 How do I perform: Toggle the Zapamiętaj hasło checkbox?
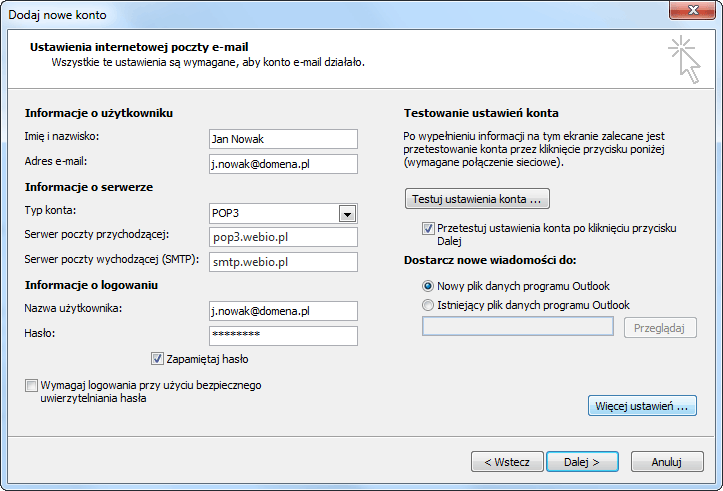[x=157, y=359]
